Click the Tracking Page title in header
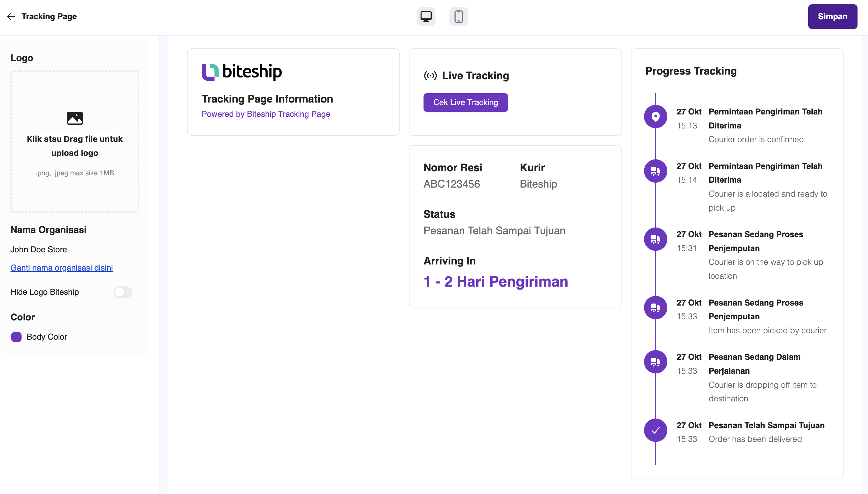 click(x=49, y=16)
